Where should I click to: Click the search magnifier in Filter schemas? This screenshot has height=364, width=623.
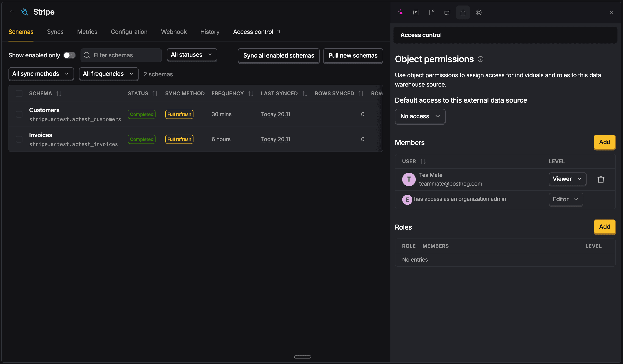87,55
